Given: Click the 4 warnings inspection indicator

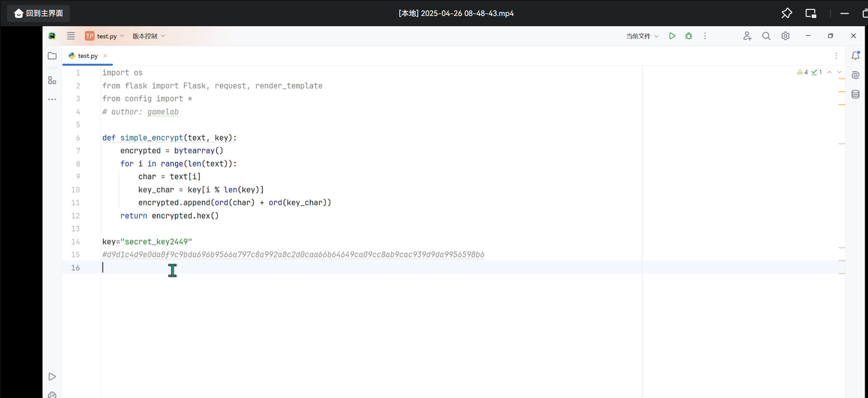Looking at the screenshot, I should tap(802, 72).
